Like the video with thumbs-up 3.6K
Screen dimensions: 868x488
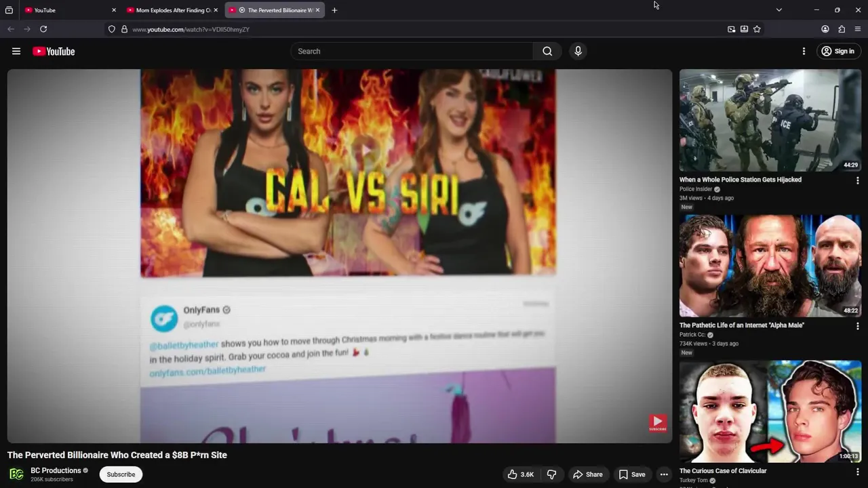click(521, 474)
